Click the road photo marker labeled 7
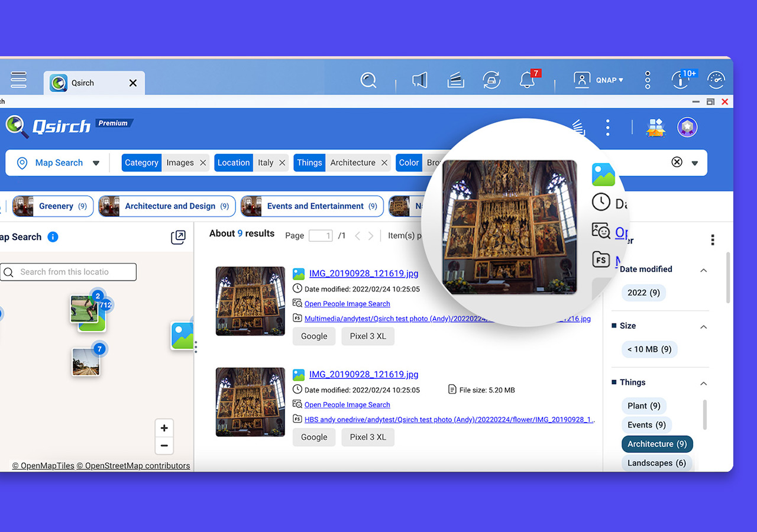The image size is (757, 532). point(86,361)
